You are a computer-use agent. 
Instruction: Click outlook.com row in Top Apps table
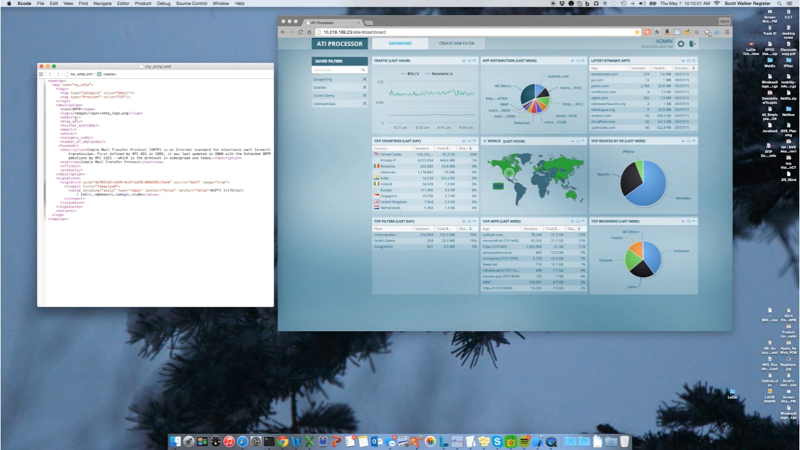click(x=534, y=235)
